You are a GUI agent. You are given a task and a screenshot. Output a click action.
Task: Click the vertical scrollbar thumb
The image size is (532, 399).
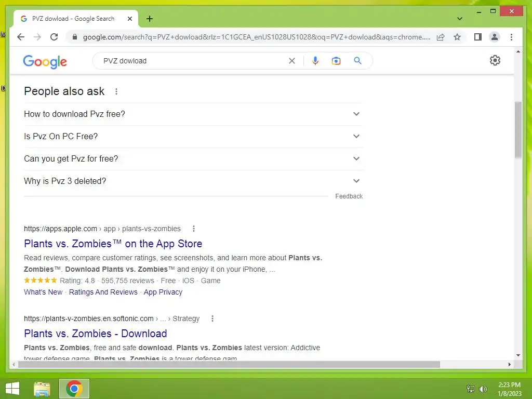[518, 129]
